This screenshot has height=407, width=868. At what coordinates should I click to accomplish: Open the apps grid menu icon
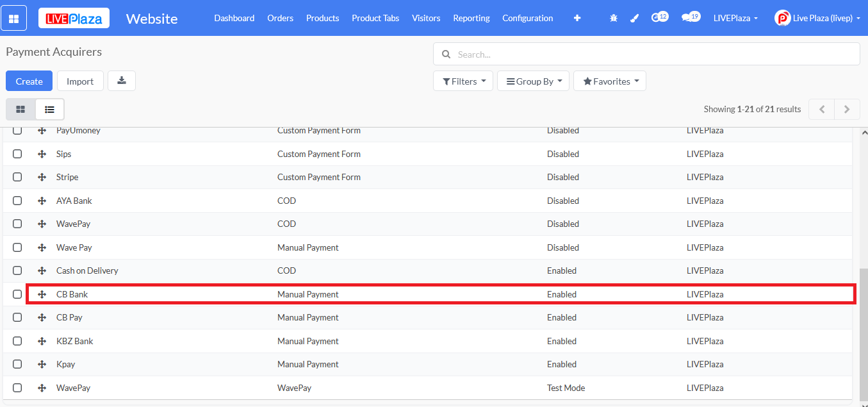tap(14, 18)
